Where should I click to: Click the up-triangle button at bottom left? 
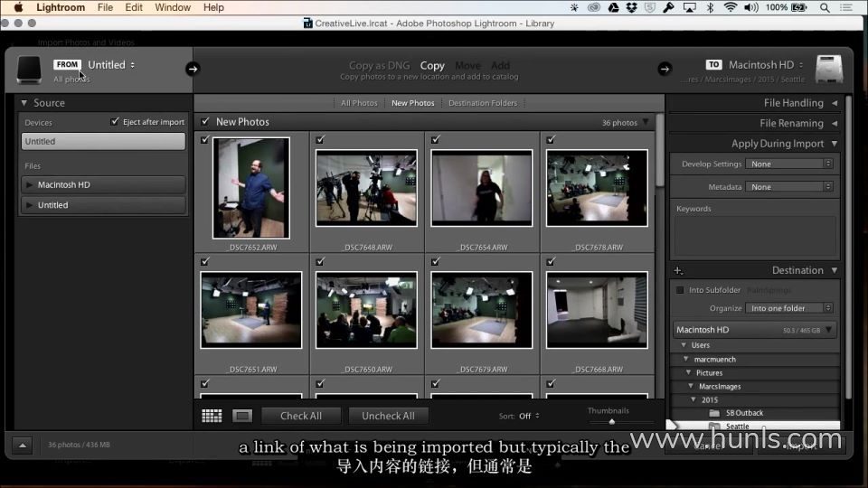[x=23, y=445]
